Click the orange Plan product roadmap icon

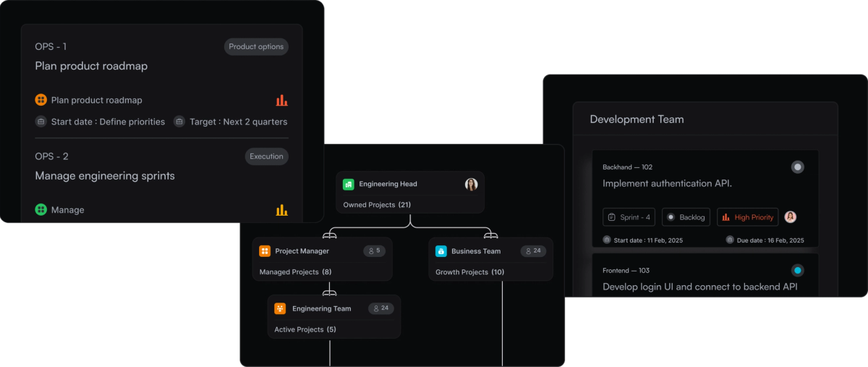[x=41, y=100]
